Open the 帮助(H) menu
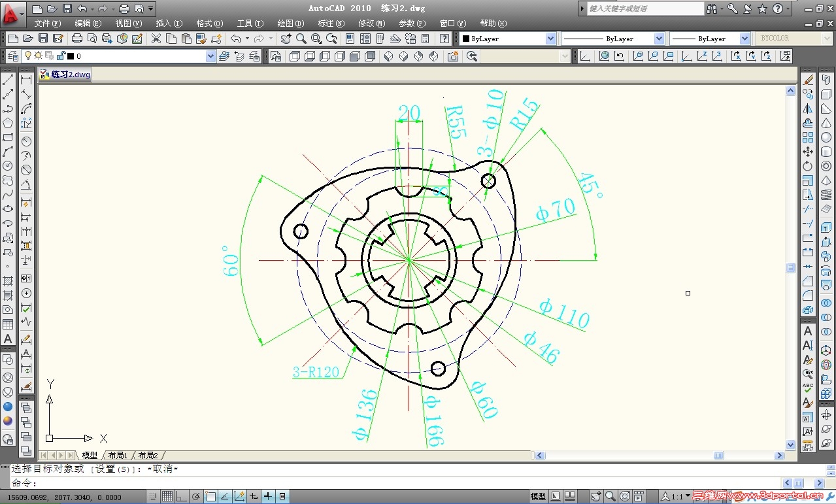 (x=493, y=24)
